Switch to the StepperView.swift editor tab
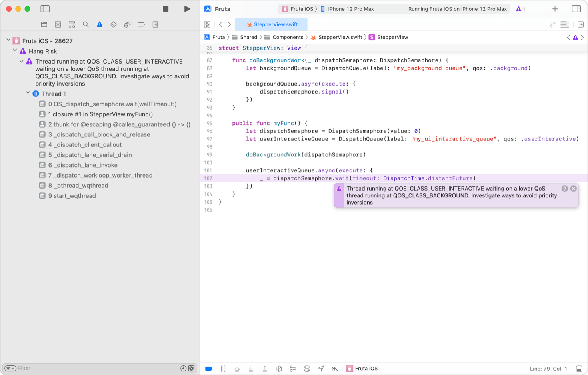588x375 pixels. 272,24
